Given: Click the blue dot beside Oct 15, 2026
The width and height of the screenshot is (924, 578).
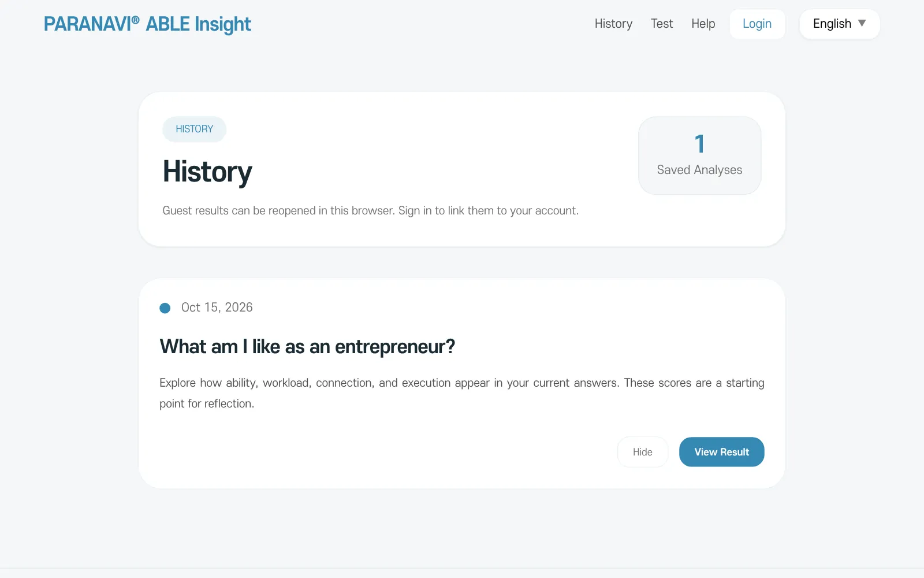Looking at the screenshot, I should [165, 308].
